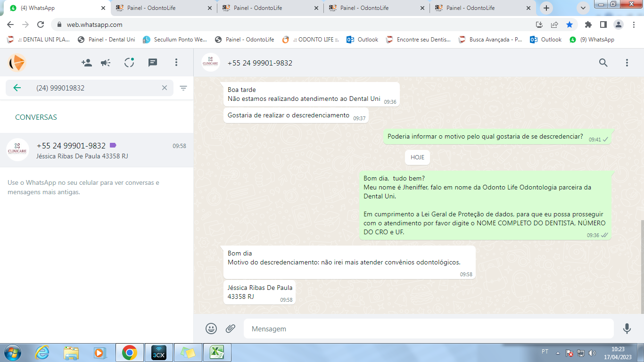Click the message 'Gostaria de realizar o descredenciamento'
The height and width of the screenshot is (362, 644).
click(x=296, y=115)
